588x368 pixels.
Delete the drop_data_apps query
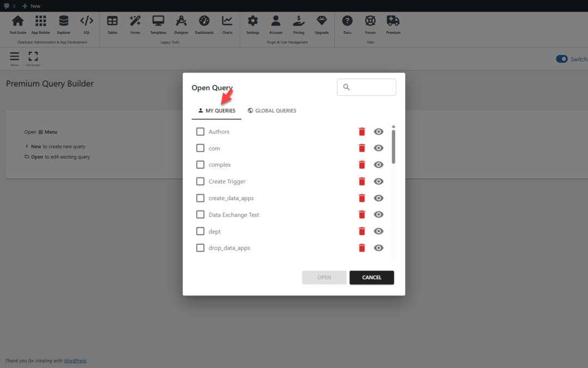[362, 248]
